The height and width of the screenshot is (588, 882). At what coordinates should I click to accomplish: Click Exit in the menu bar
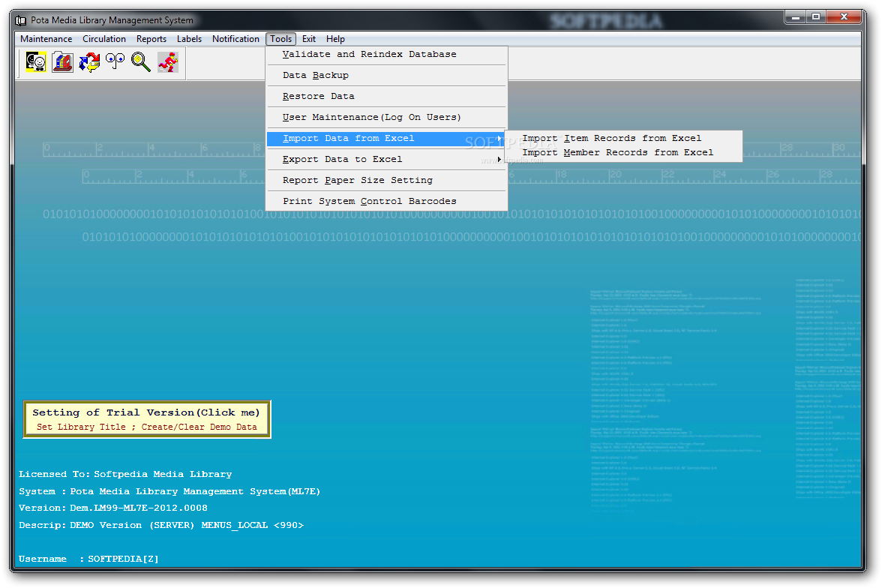(x=309, y=39)
